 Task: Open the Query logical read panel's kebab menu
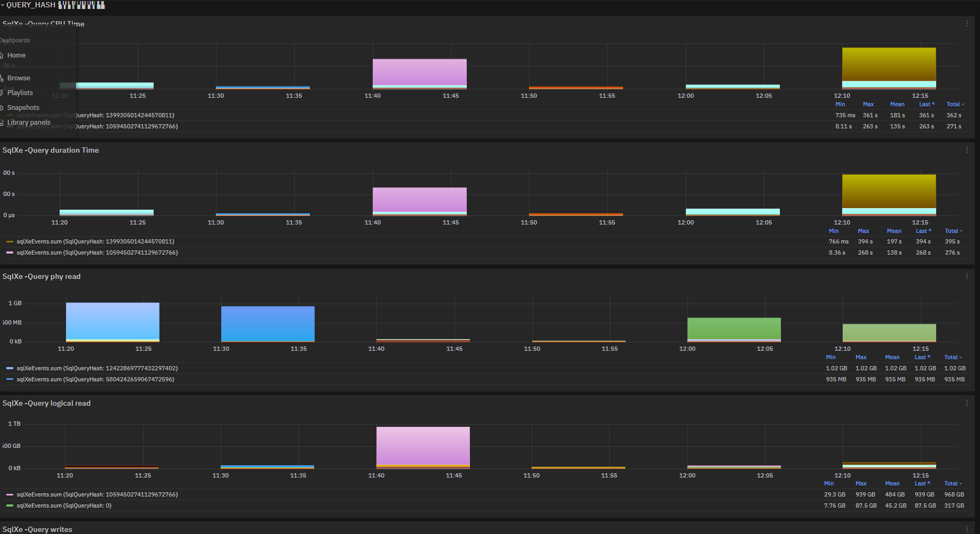pyautogui.click(x=967, y=403)
